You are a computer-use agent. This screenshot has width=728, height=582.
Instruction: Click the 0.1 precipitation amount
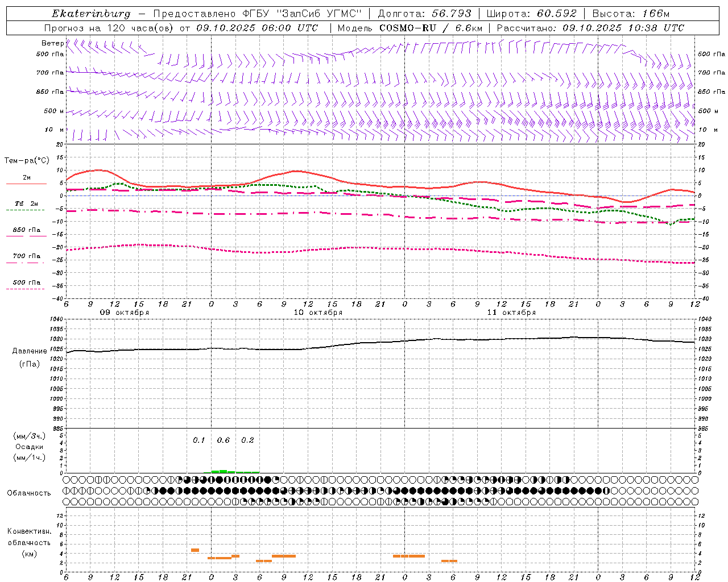pyautogui.click(x=198, y=440)
